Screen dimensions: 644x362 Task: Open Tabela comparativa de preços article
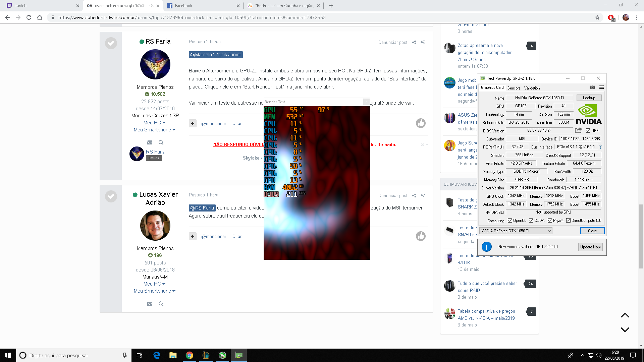(486, 315)
